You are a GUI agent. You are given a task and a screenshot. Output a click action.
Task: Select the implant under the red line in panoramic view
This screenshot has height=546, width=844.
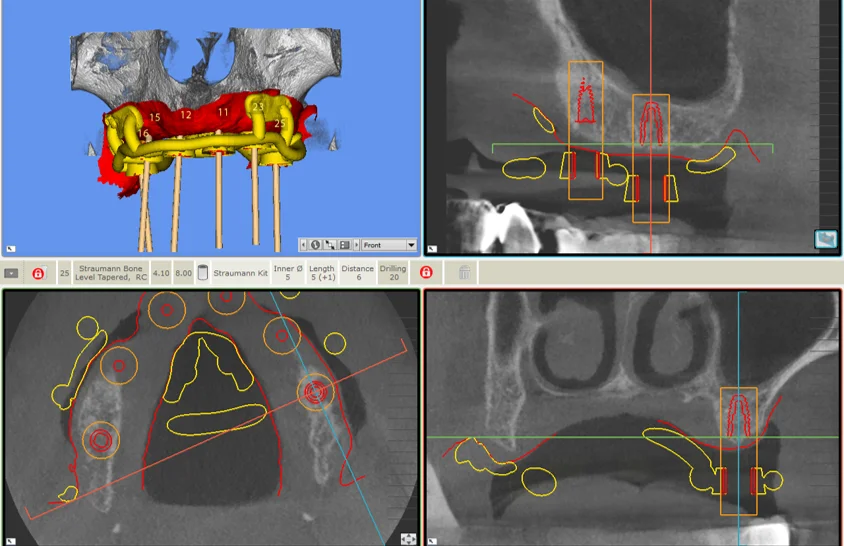[651, 124]
